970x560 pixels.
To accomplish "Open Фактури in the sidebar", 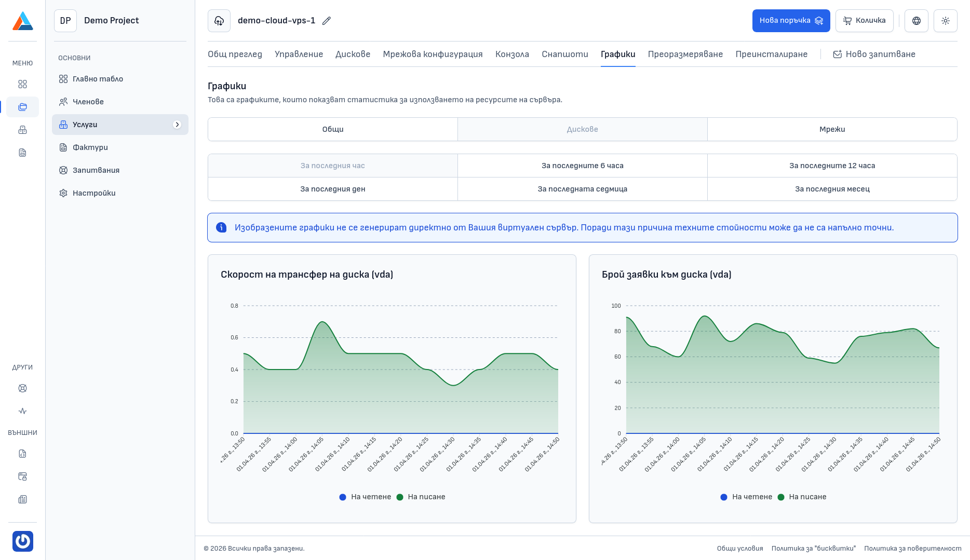I will click(x=90, y=147).
